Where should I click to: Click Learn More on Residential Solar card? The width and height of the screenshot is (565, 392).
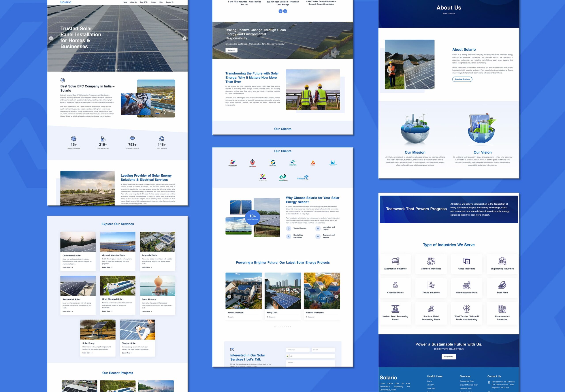pyautogui.click(x=68, y=312)
